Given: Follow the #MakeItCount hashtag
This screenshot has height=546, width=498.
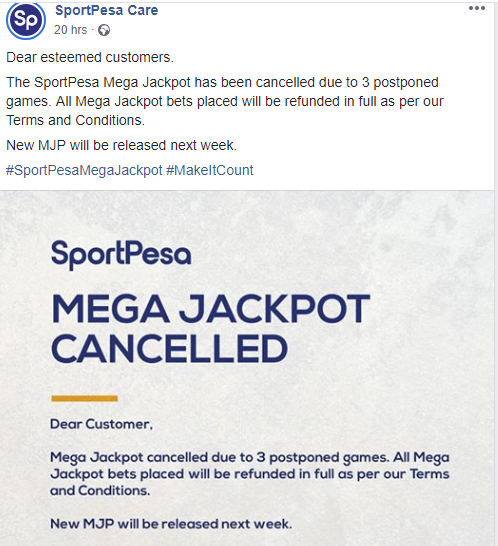Looking at the screenshot, I should pyautogui.click(x=210, y=170).
